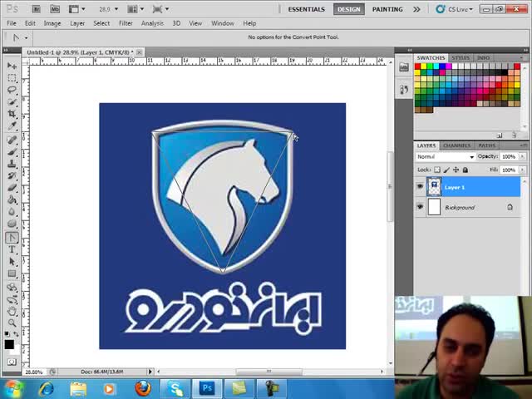Launch Bridge from the application bar
This screenshot has width=532, height=399.
(36, 9)
